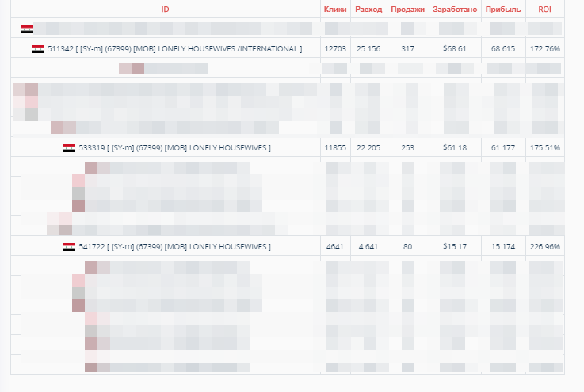This screenshot has width=584, height=392.
Task: Sort table by the Заработано column
Action: [455, 10]
